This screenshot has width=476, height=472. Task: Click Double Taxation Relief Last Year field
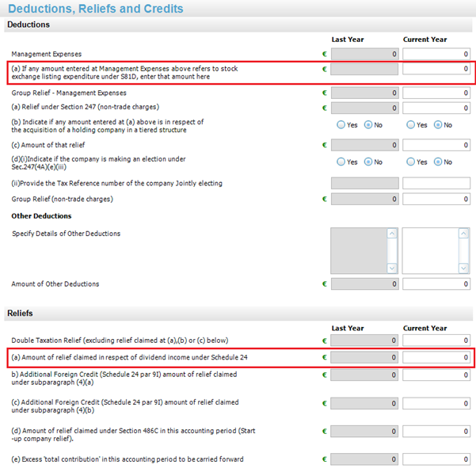pos(364,341)
